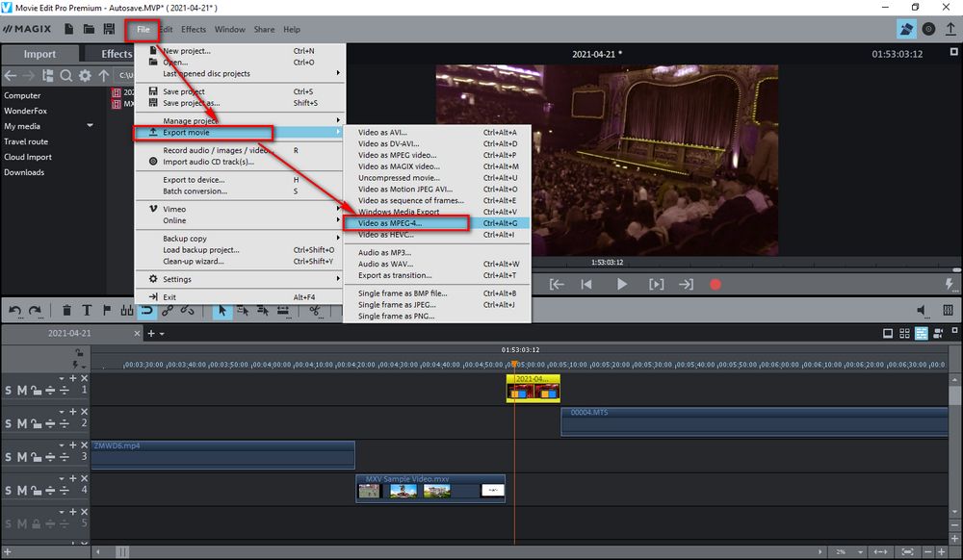Switch to storyboard mode view icon
Image resolution: width=963 pixels, height=560 pixels.
tap(888, 333)
